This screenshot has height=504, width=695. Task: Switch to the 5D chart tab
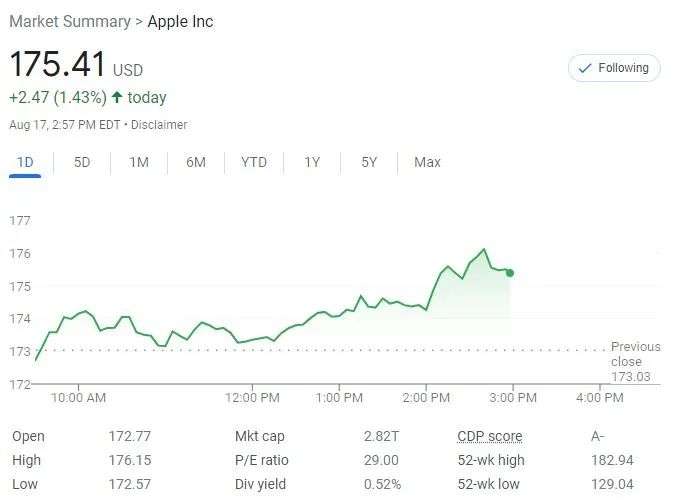pyautogui.click(x=82, y=162)
